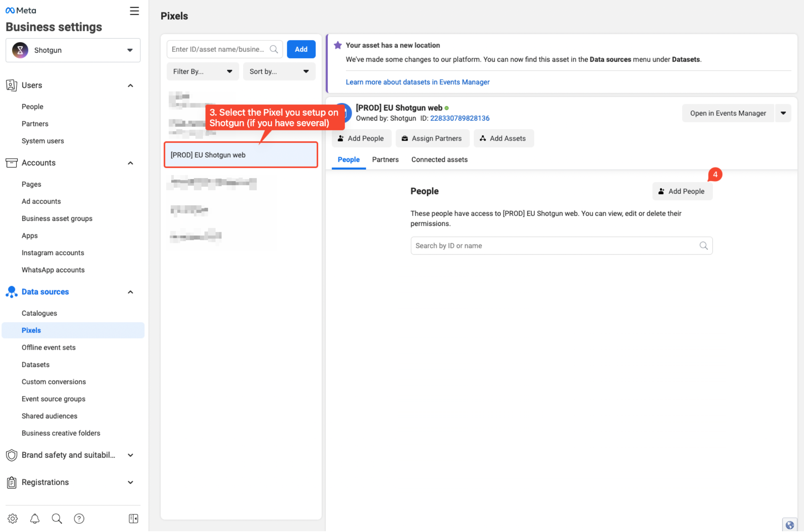This screenshot has width=804, height=532.
Task: Open the settings gear icon
Action: [x=13, y=519]
